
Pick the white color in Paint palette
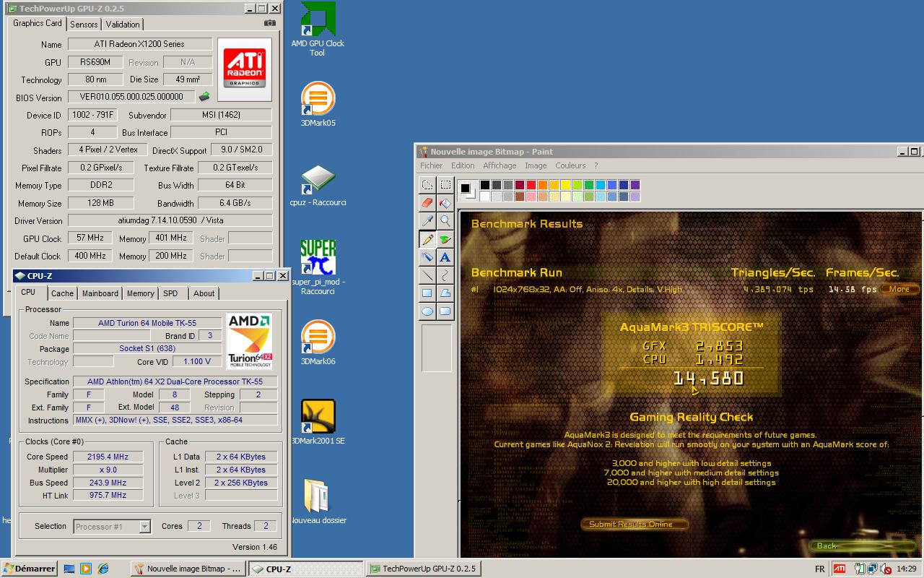(485, 197)
